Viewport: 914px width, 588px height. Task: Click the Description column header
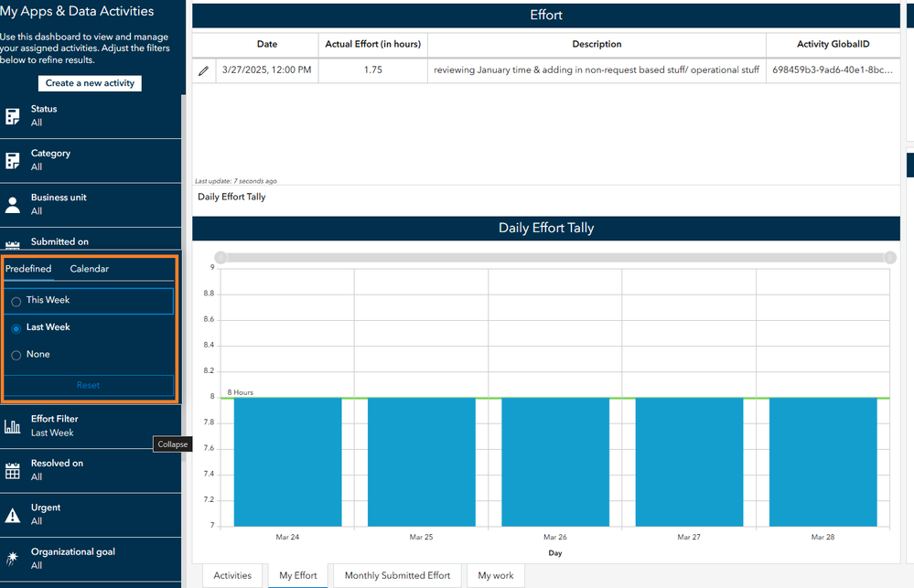coord(597,44)
